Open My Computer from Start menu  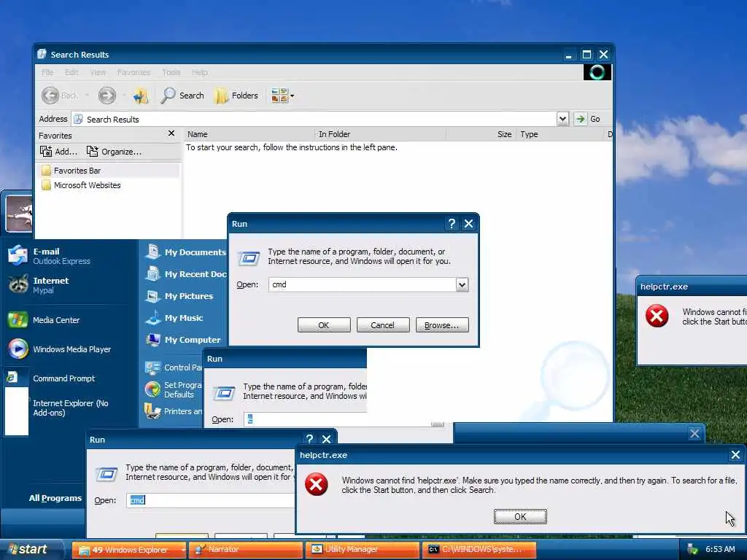click(x=183, y=340)
